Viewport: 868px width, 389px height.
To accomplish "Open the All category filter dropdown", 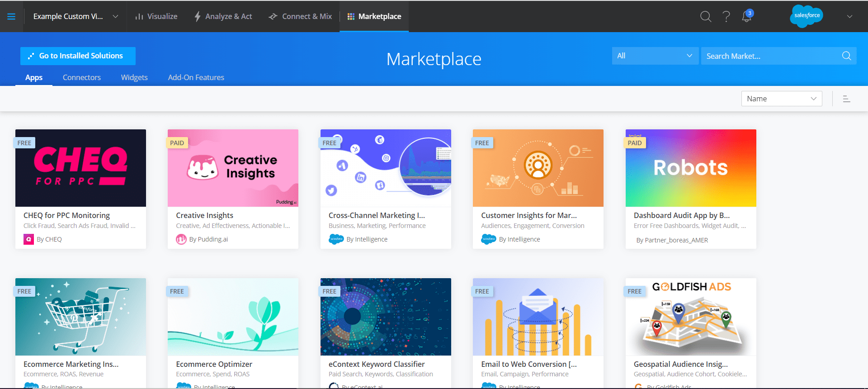I will [655, 56].
